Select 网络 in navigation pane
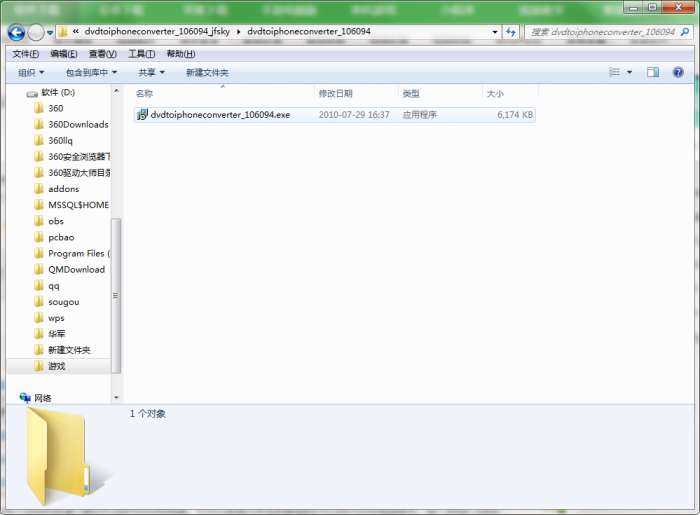The image size is (700, 515). (x=43, y=398)
